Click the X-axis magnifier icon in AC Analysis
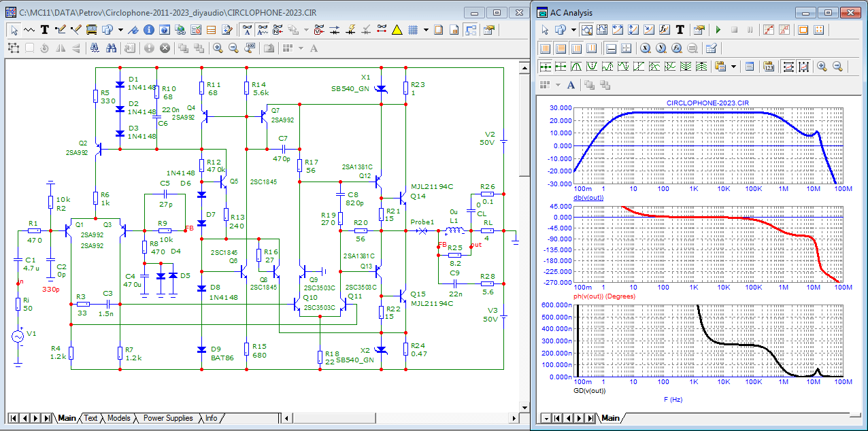 tap(645, 48)
